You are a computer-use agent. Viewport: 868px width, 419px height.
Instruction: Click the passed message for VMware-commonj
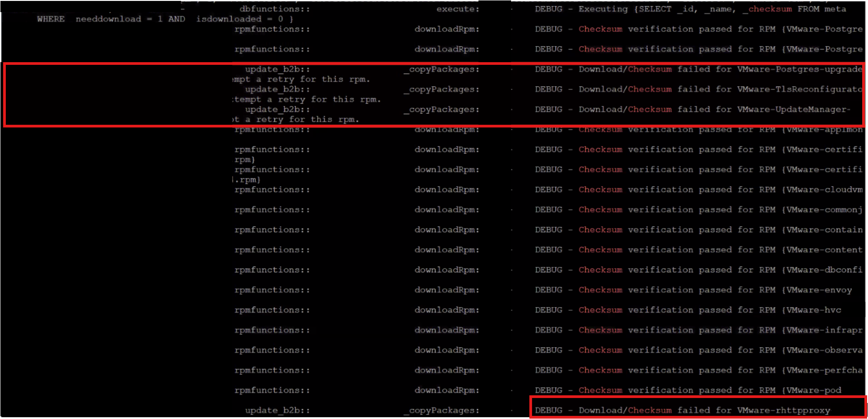(720, 210)
